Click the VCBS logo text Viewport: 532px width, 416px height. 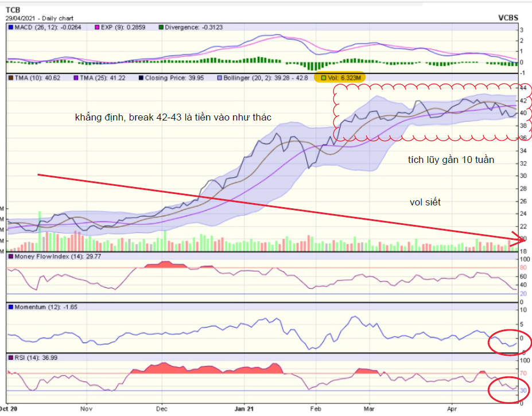512,18
